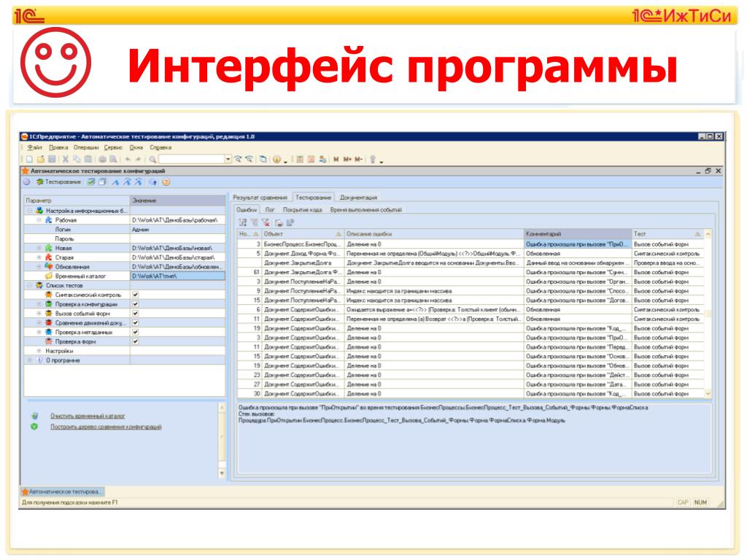Expand the О программе tree node

(x=30, y=360)
